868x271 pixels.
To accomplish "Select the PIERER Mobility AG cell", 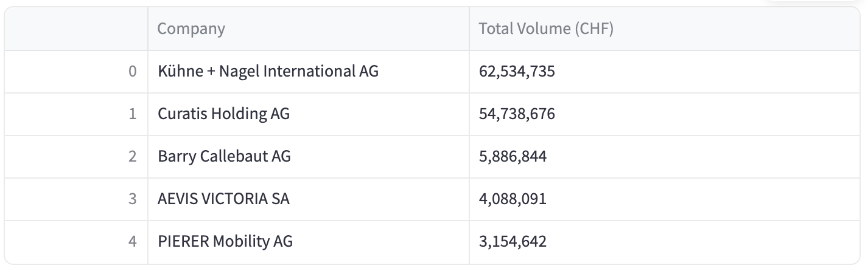I will (x=308, y=242).
